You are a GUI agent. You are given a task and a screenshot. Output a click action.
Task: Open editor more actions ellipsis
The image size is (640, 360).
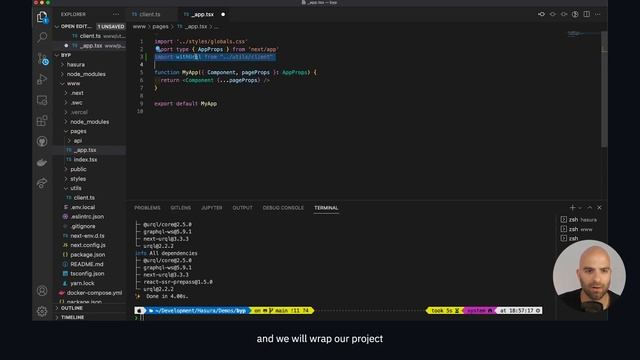click(x=598, y=14)
